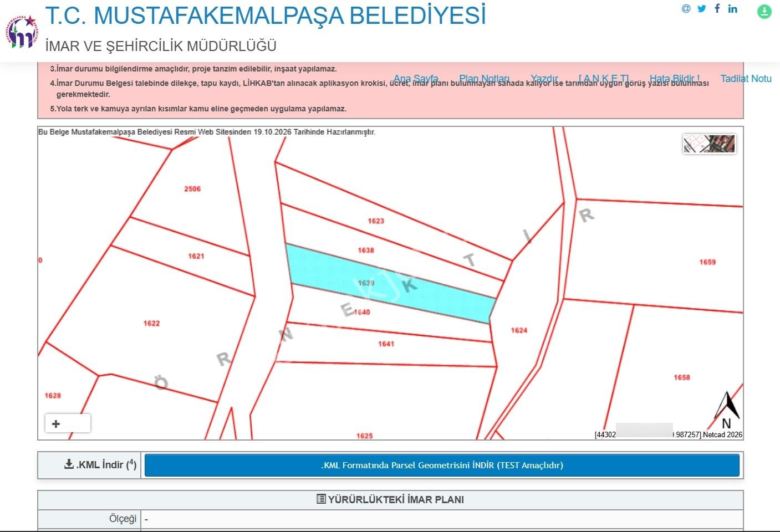Click parcel 1659 on the map
The image size is (780, 532).
[x=707, y=262]
